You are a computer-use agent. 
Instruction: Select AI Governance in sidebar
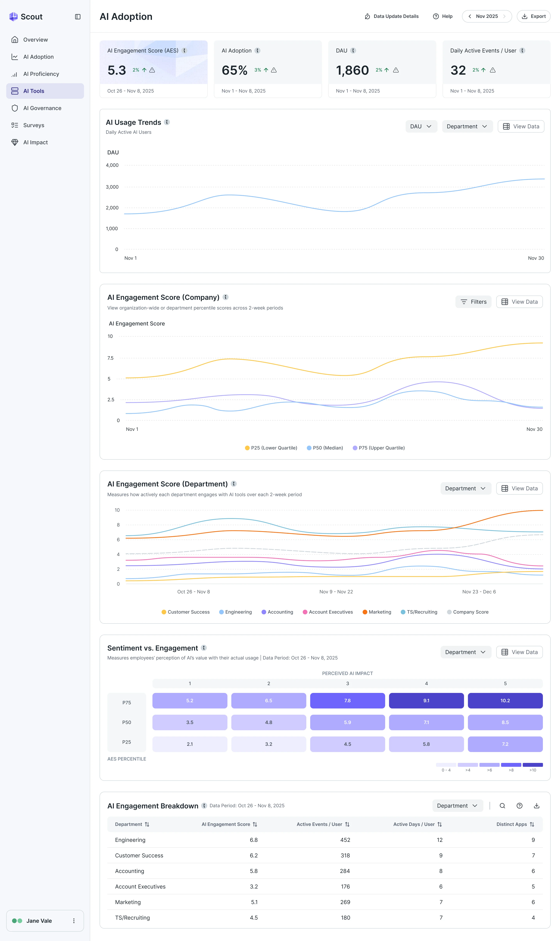(45, 108)
